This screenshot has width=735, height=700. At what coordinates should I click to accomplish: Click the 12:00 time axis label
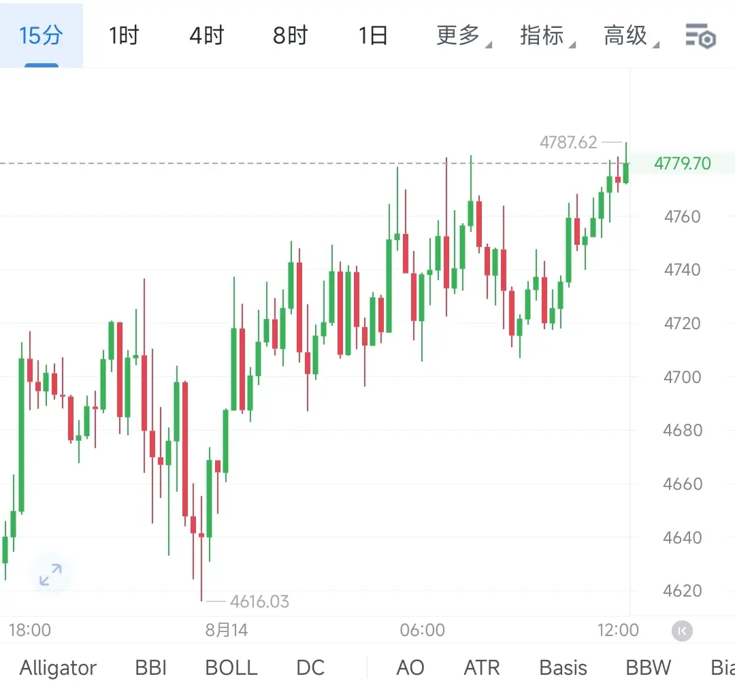618,630
